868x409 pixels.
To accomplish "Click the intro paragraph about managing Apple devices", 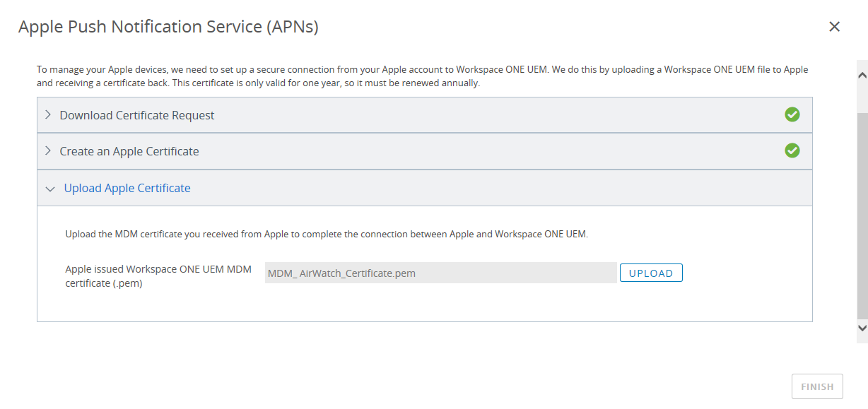I will tap(423, 76).
